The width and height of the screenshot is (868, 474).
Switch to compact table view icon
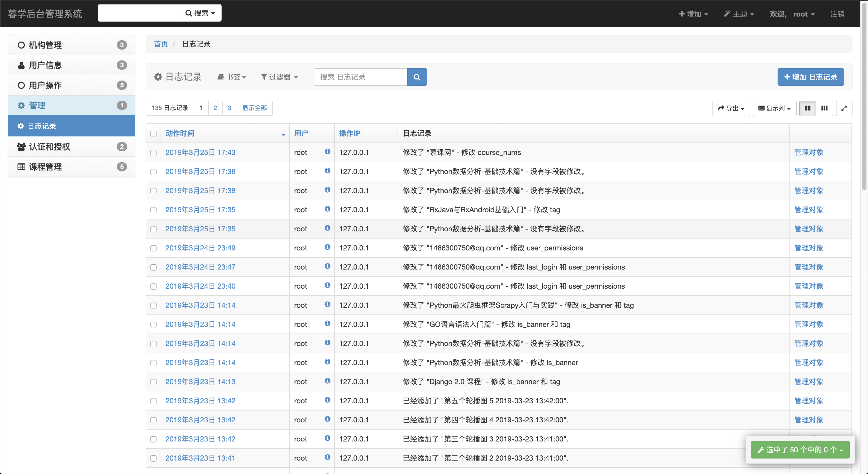tap(824, 108)
